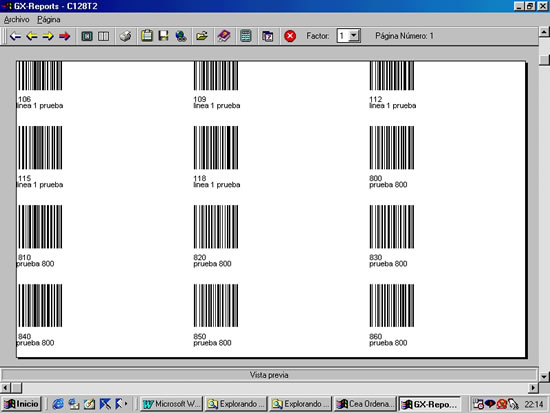Open a report with folder icon
This screenshot has height=413, width=550.
click(202, 36)
